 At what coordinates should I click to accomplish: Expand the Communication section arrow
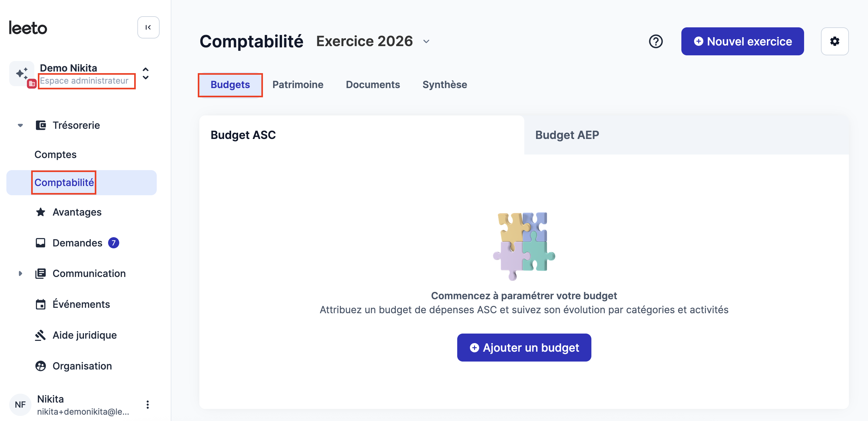tap(20, 273)
